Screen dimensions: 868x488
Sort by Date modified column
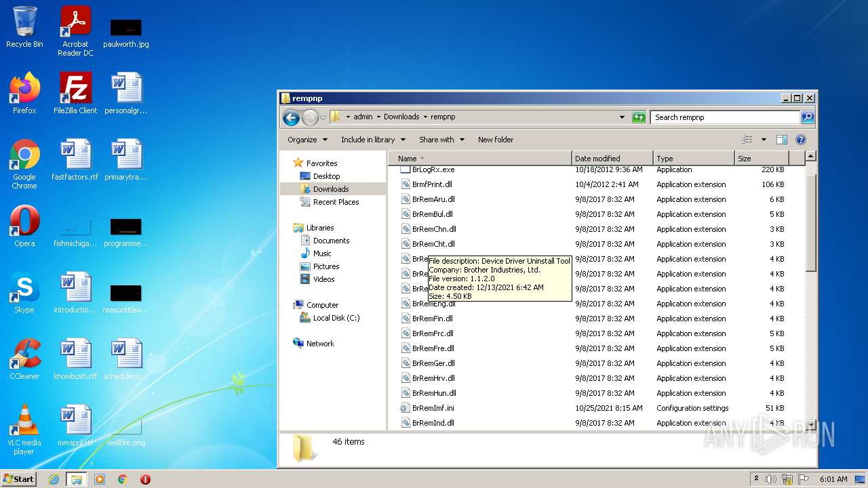click(612, 159)
